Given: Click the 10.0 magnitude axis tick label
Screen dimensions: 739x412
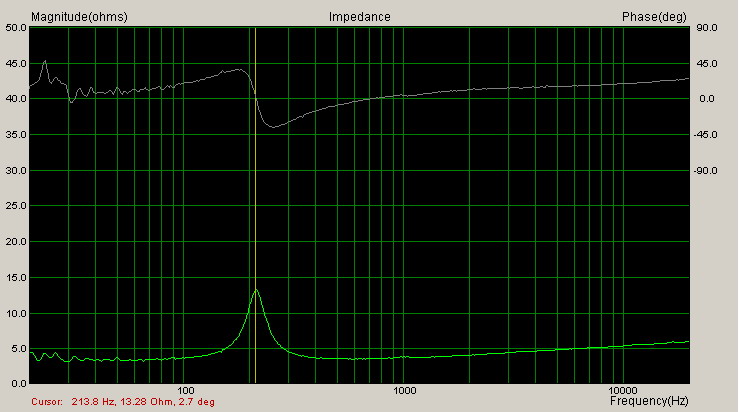Looking at the screenshot, I should (x=14, y=313).
